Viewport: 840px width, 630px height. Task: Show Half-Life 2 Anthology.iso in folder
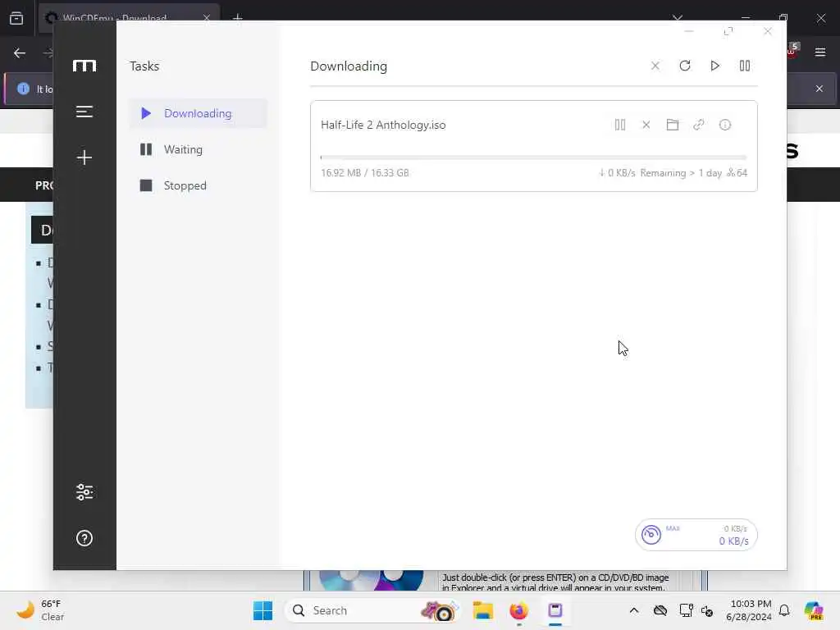tap(673, 125)
